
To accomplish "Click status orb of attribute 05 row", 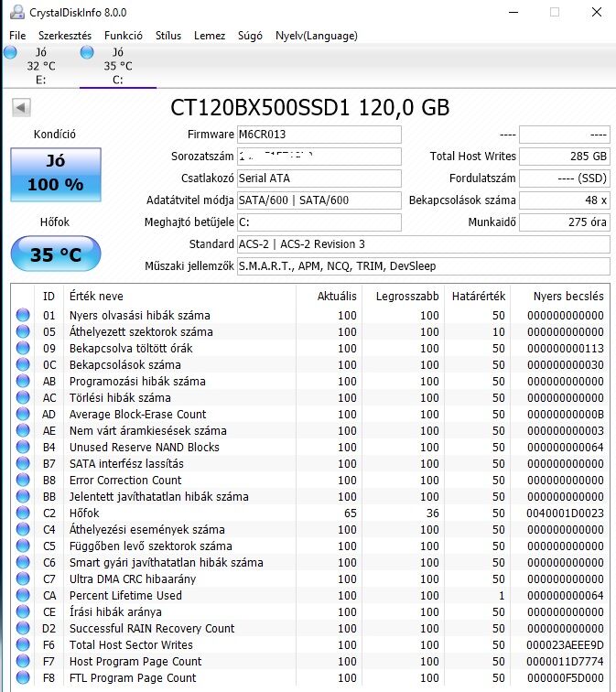I will pos(23,331).
